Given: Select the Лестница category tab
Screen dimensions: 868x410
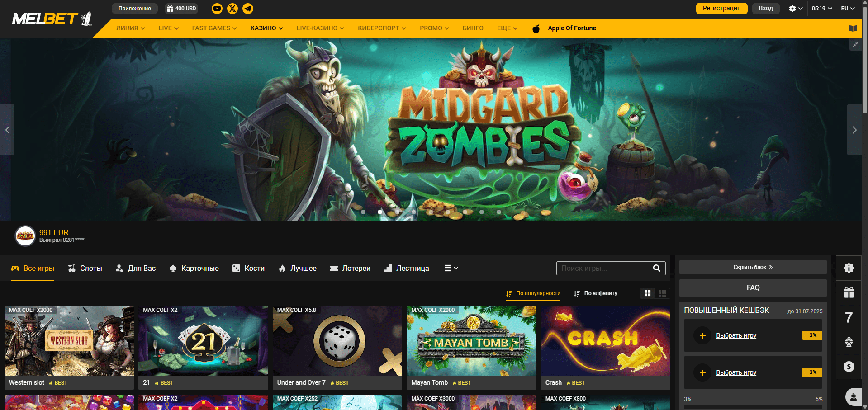Looking at the screenshot, I should point(406,269).
